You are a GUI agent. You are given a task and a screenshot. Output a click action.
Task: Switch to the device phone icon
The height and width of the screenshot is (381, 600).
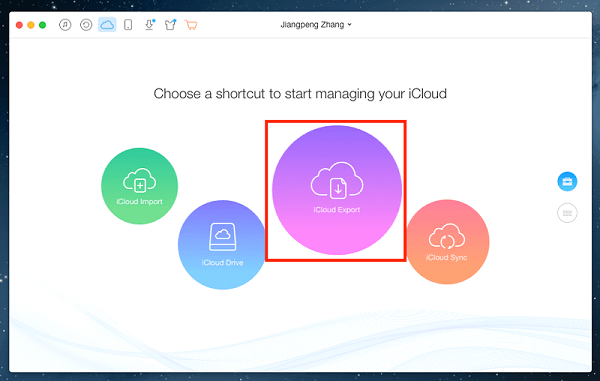pyautogui.click(x=128, y=25)
